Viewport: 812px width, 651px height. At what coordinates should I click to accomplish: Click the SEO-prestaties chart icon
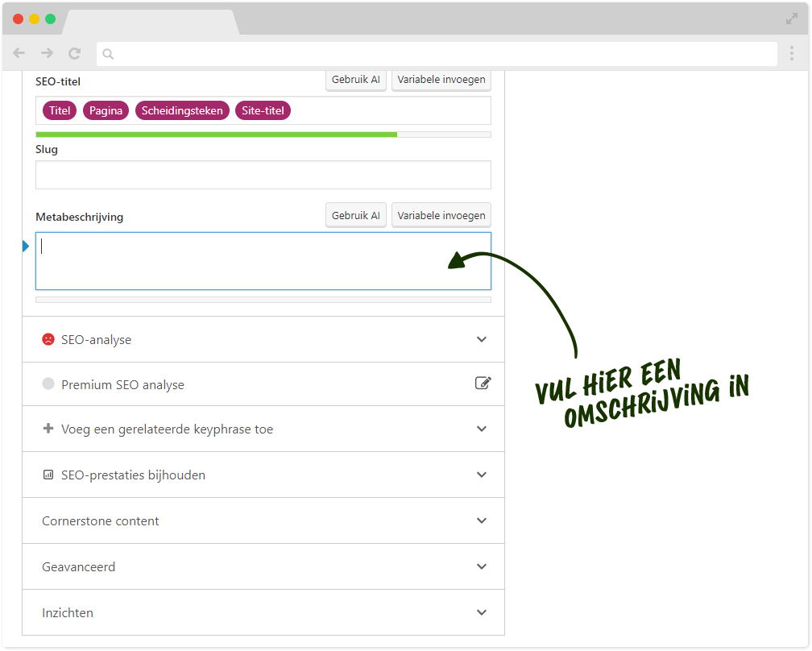[48, 475]
